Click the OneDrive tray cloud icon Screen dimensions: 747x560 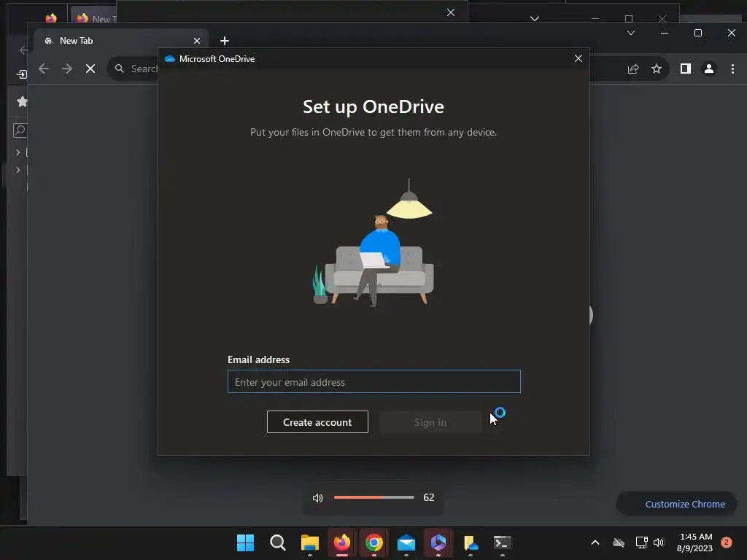(x=619, y=542)
